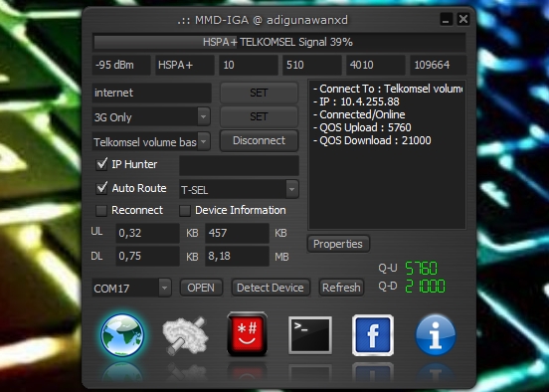Image resolution: width=549 pixels, height=392 pixels.
Task: Uncheck the IP Hunter checkbox
Action: click(x=101, y=164)
